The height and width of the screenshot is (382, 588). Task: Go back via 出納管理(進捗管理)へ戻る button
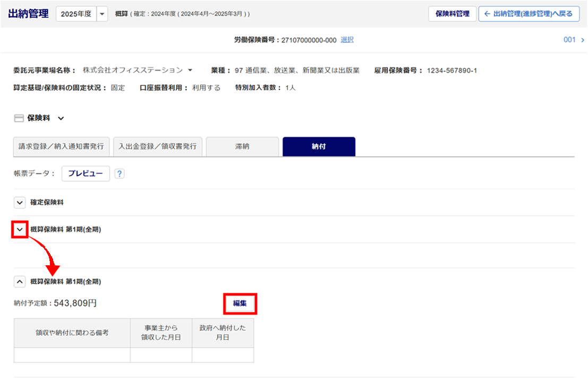pyautogui.click(x=529, y=14)
